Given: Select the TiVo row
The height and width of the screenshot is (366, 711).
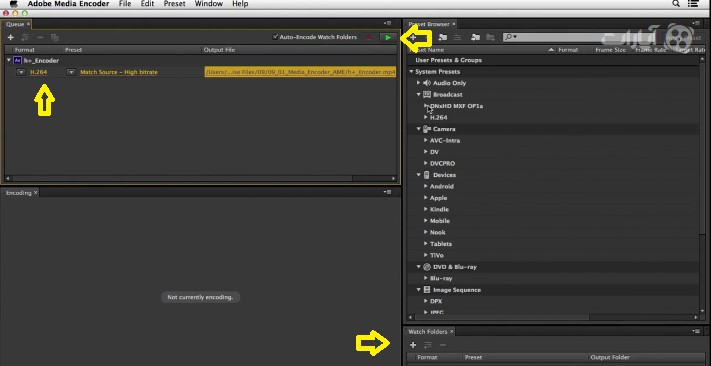Looking at the screenshot, I should point(553,255).
